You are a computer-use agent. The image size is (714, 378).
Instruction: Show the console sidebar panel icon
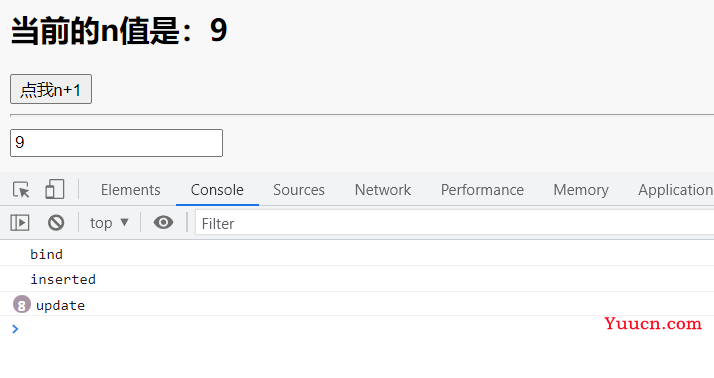point(20,223)
